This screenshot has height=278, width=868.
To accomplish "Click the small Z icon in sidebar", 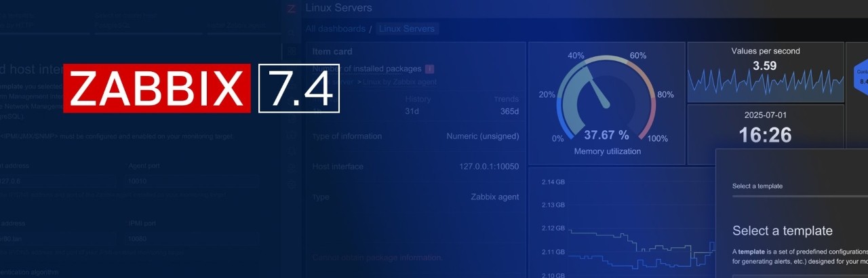I will coord(292,9).
